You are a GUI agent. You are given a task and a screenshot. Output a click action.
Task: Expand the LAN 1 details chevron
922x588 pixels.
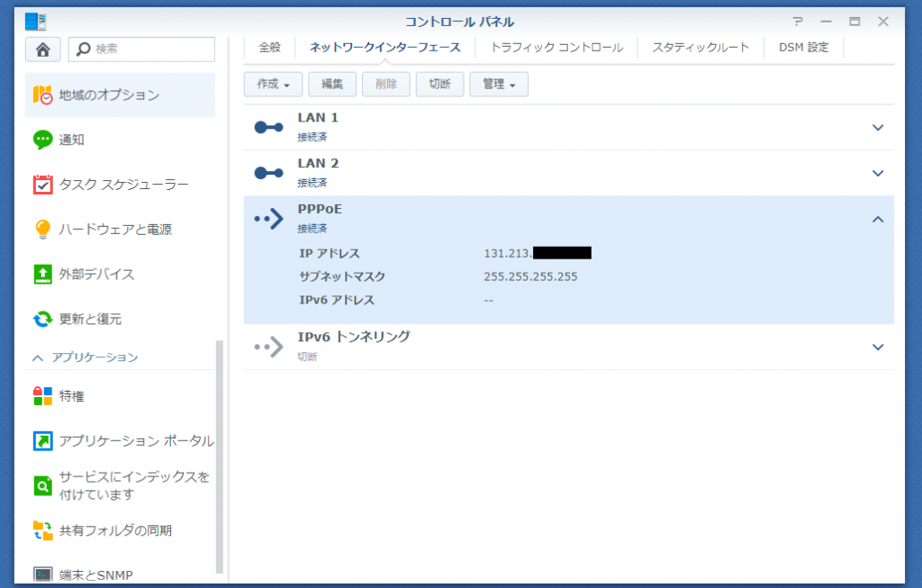(878, 128)
